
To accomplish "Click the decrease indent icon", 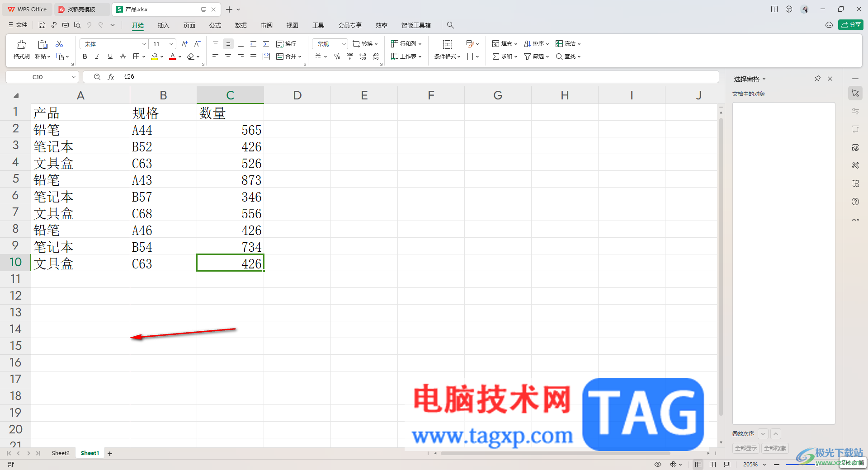I will point(254,44).
